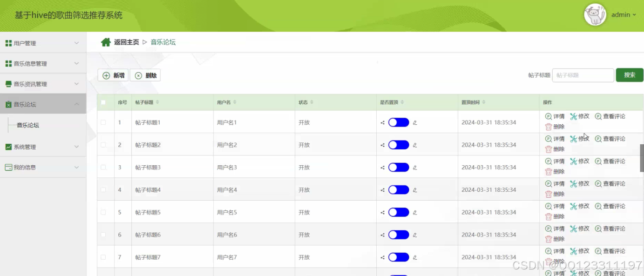
Task: Click 系统管理 chart icon in sidebar
Action: click(x=8, y=147)
